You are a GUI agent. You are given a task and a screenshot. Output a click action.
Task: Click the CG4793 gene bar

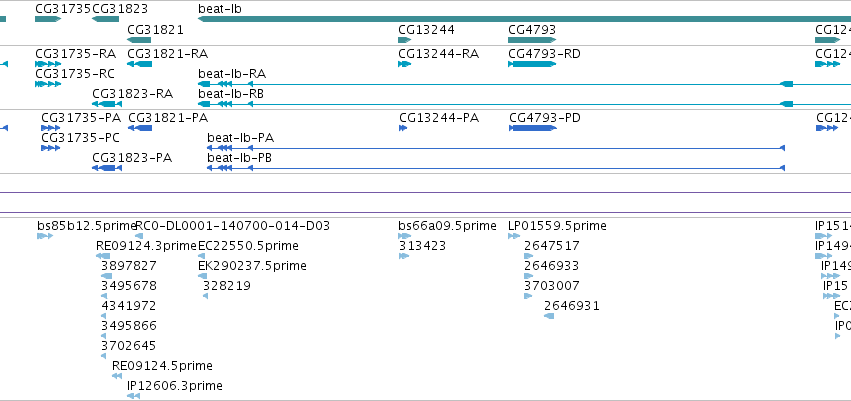(x=532, y=40)
